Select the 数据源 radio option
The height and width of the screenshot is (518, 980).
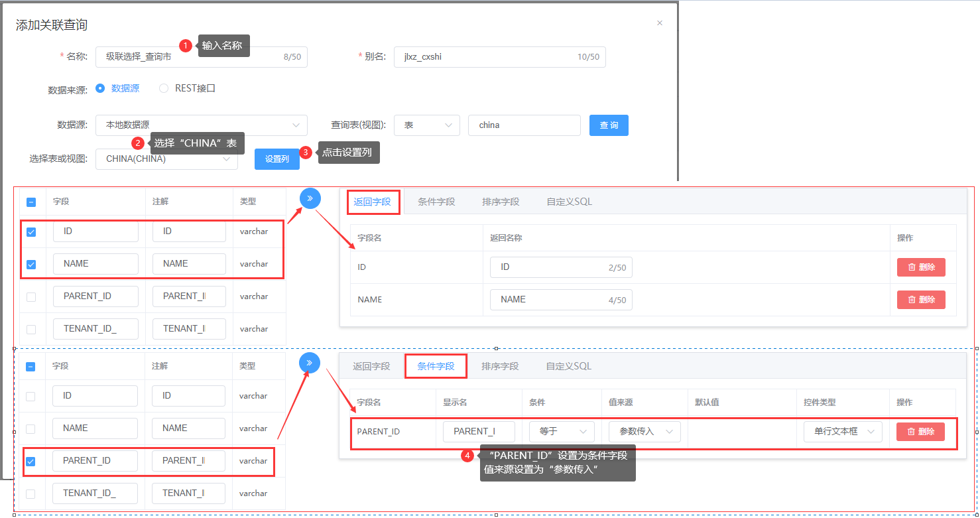[x=100, y=88]
